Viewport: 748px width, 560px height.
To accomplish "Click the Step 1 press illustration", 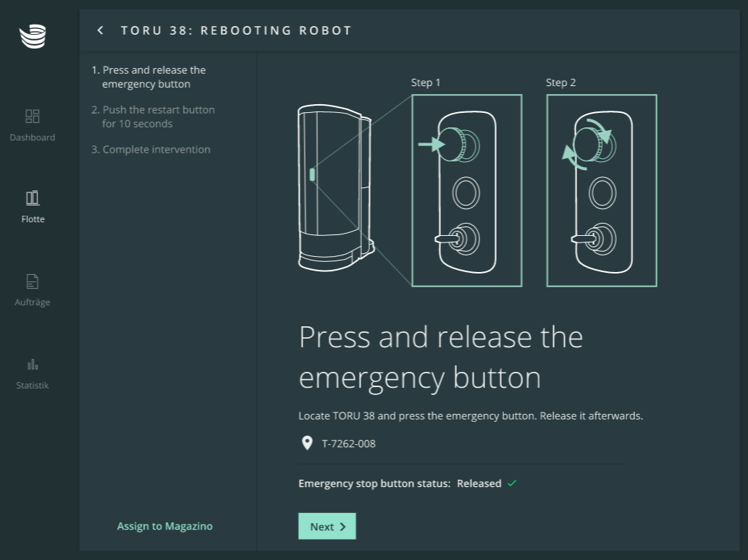I will [x=467, y=190].
